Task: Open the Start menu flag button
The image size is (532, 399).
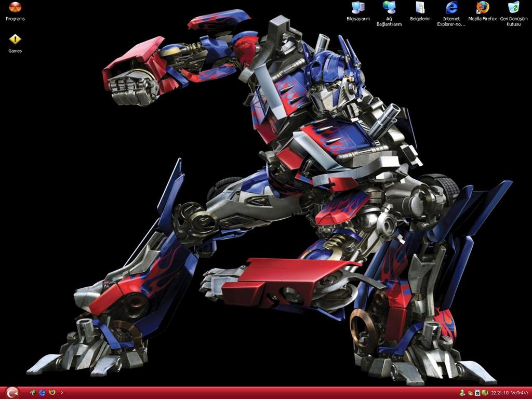Action: 12,393
